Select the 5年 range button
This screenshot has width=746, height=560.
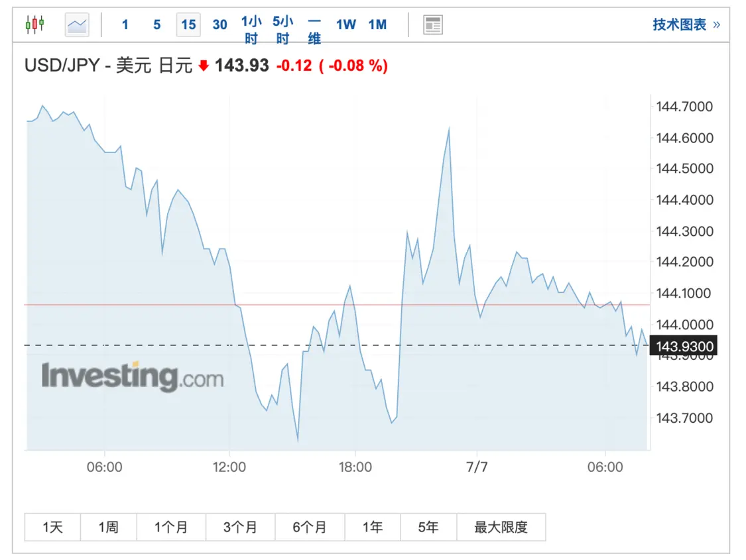pos(428,527)
